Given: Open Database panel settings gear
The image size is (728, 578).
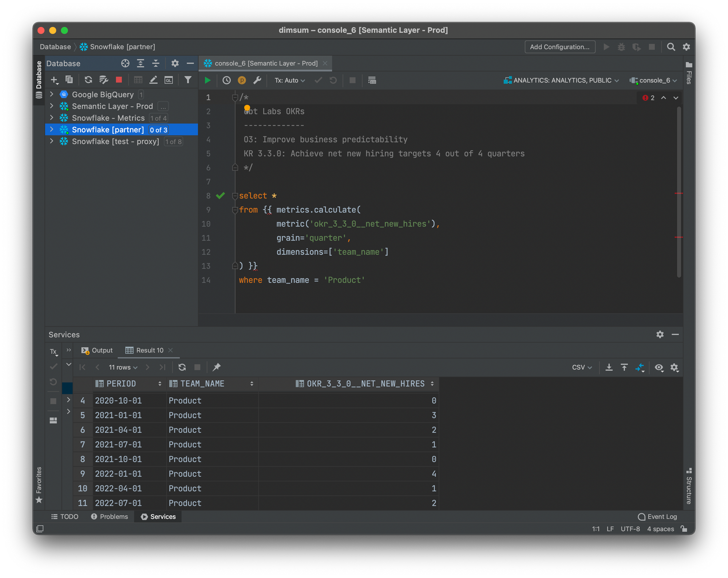Looking at the screenshot, I should pyautogui.click(x=175, y=63).
